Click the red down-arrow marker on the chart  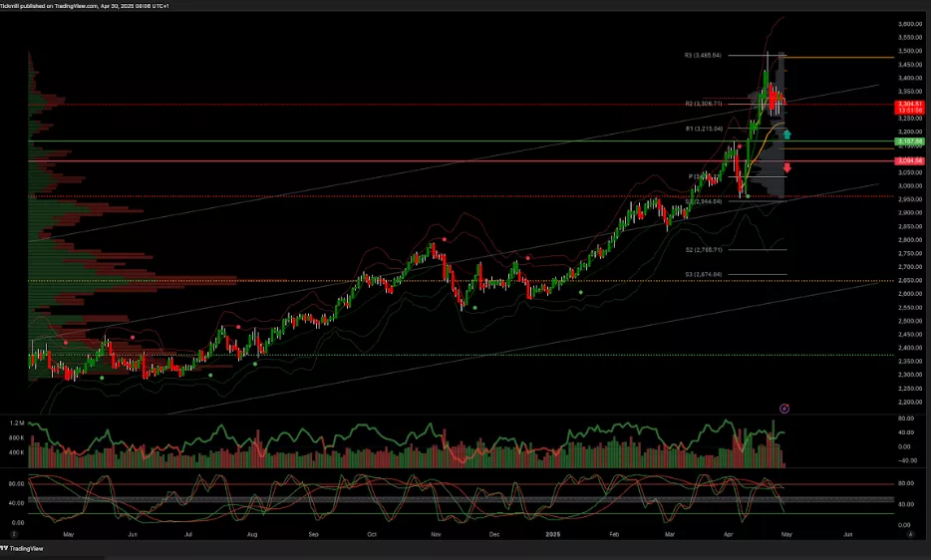[x=787, y=167]
